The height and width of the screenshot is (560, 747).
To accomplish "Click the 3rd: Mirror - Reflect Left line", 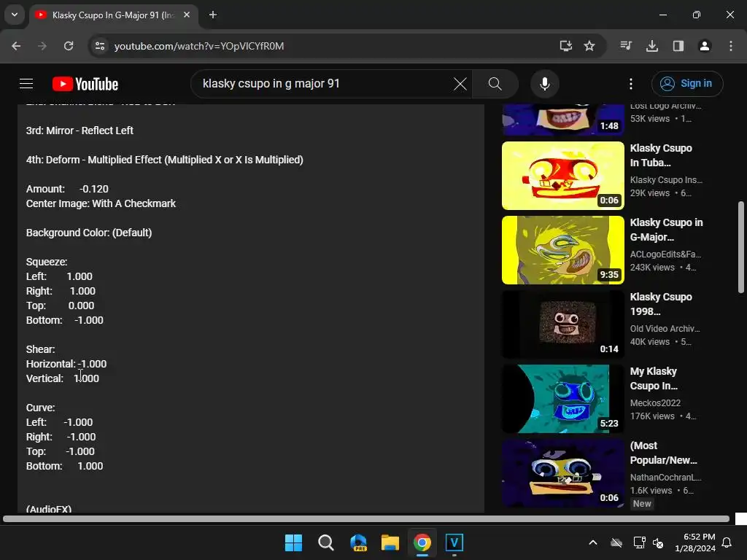I will 80,131.
